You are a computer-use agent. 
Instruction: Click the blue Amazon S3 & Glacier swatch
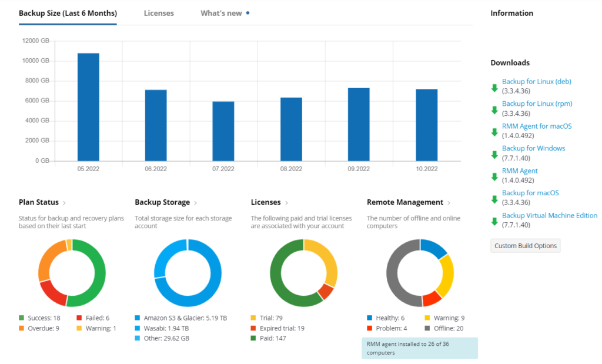click(x=137, y=318)
